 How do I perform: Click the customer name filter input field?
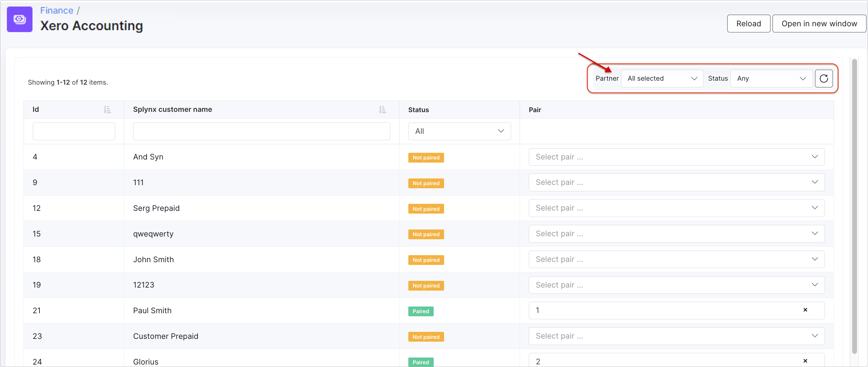tap(261, 131)
